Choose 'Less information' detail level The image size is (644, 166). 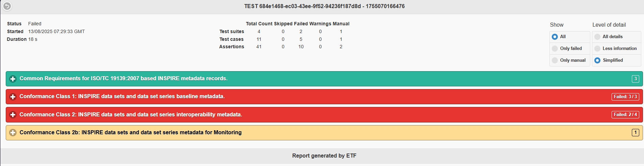tap(597, 49)
